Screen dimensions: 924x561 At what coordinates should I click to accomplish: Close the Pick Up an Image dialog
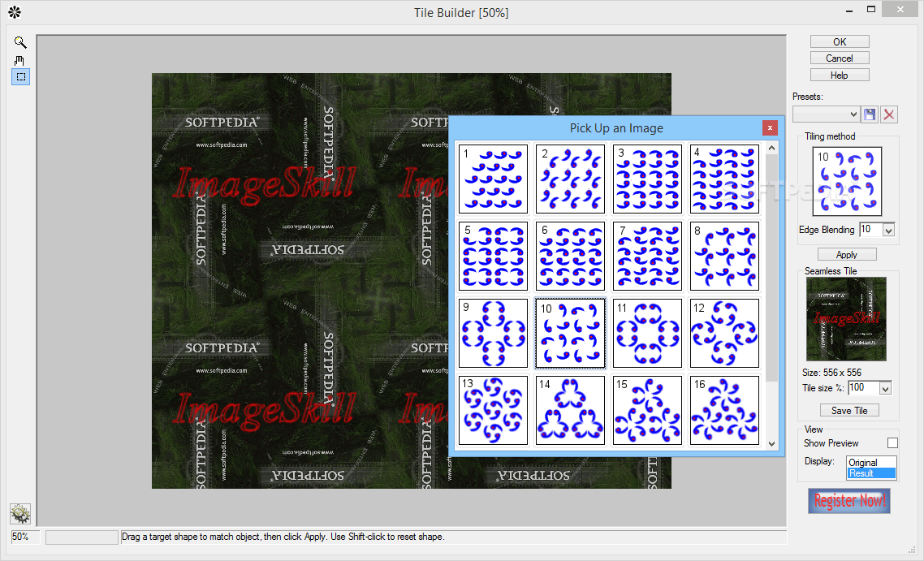(x=770, y=128)
